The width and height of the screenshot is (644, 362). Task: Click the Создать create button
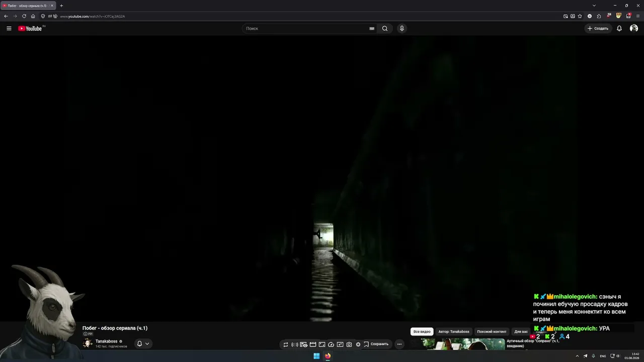pyautogui.click(x=598, y=29)
